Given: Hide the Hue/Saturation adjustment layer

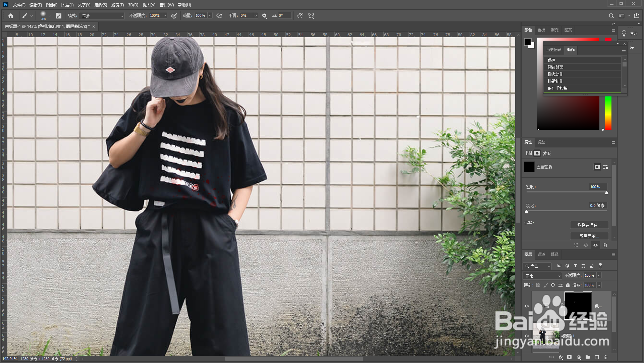Looking at the screenshot, I should 527,306.
